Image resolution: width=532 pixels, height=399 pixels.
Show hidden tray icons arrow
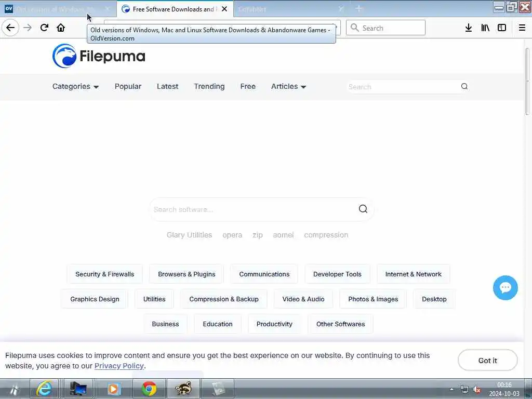click(x=451, y=390)
